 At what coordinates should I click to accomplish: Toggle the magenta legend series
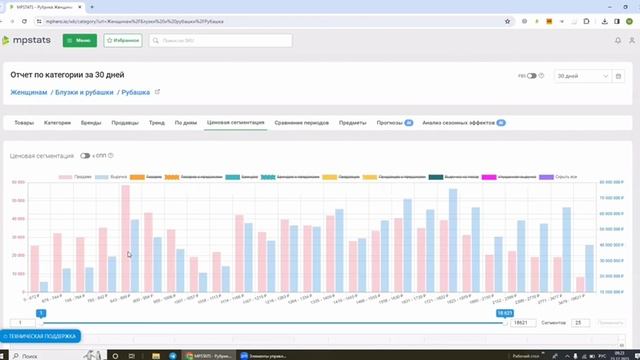(x=509, y=177)
